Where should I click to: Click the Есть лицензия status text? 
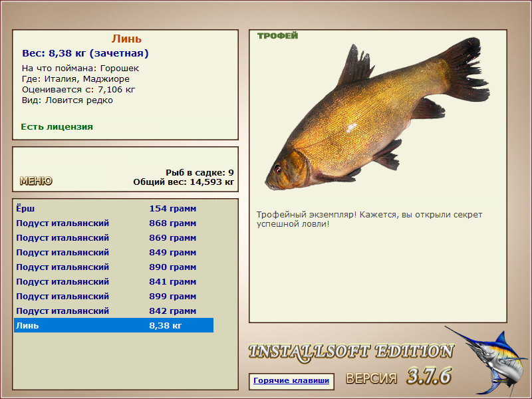[57, 126]
